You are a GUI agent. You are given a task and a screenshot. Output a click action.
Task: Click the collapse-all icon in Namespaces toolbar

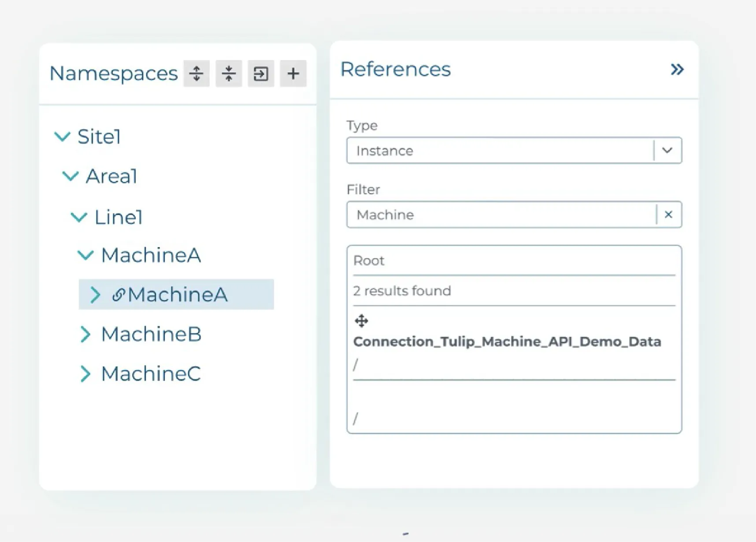pyautogui.click(x=228, y=74)
